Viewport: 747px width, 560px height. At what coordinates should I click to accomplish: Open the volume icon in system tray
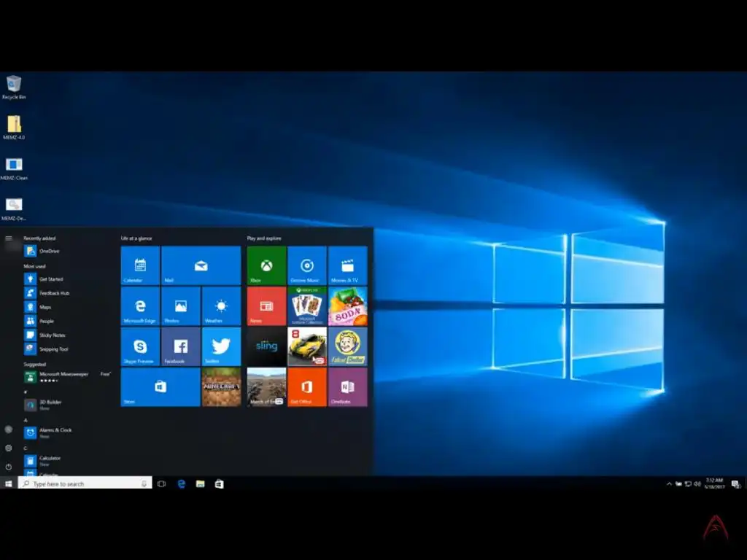pos(697,484)
